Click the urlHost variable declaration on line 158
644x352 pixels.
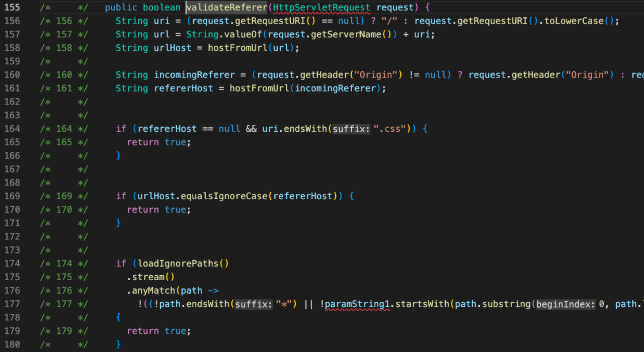coord(173,48)
